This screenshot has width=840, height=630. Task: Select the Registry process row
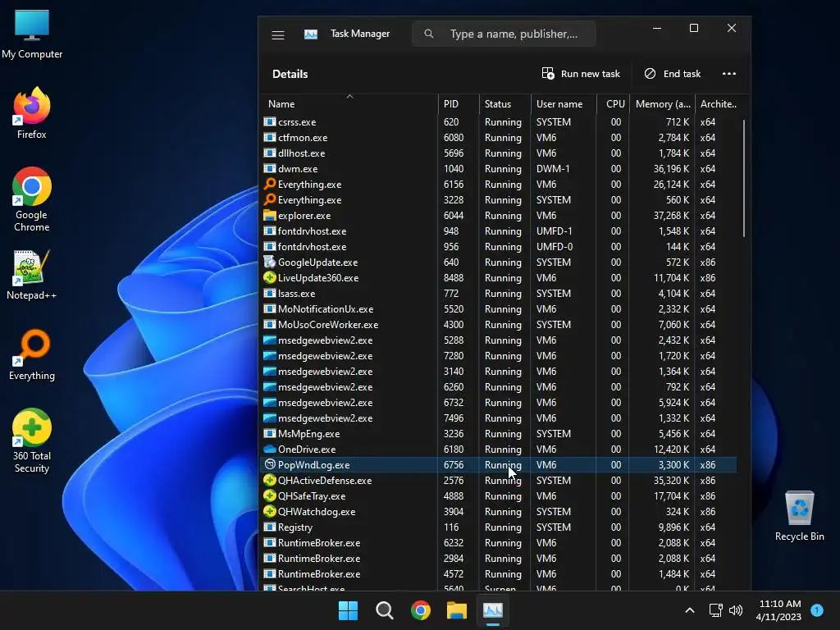click(500, 527)
